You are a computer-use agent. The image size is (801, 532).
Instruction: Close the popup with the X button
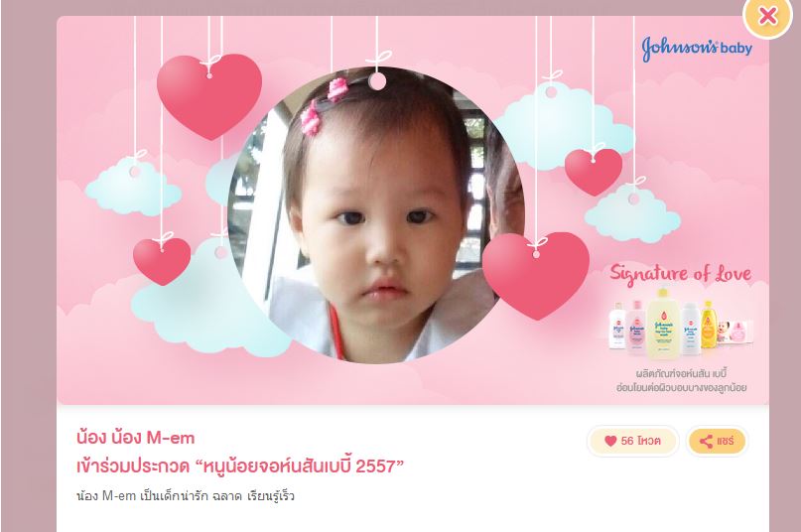pyautogui.click(x=767, y=16)
